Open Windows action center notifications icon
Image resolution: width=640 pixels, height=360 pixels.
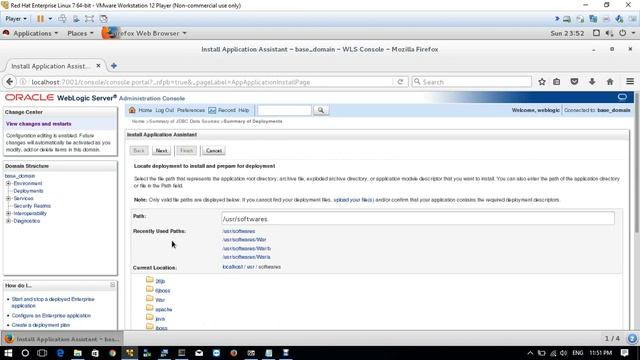tap(624, 353)
